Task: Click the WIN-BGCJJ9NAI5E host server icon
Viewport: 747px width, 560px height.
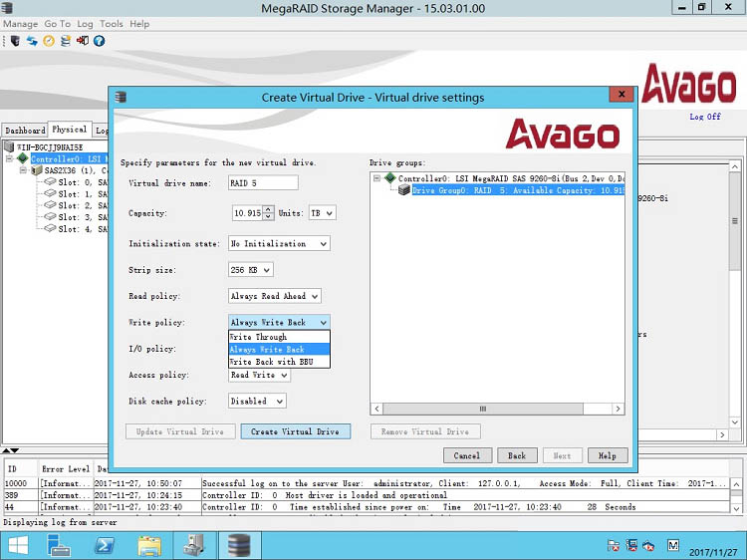Action: tap(9, 146)
